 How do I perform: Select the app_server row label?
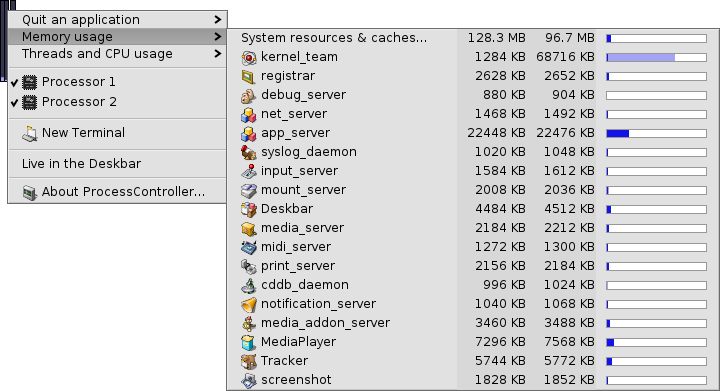(295, 133)
